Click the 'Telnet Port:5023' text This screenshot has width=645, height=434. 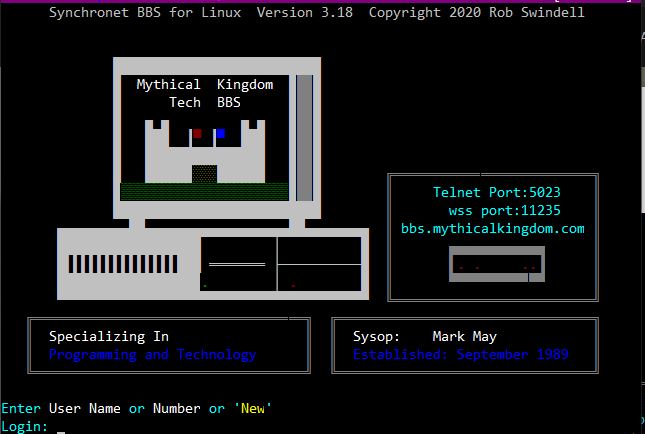click(497, 192)
